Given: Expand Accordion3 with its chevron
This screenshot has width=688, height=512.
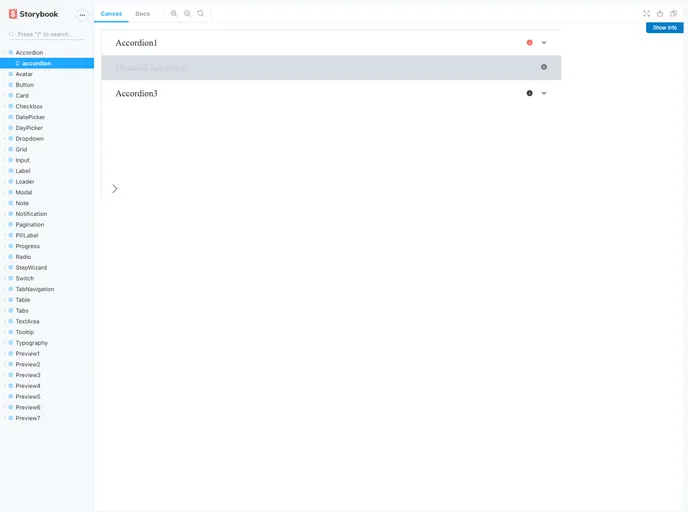Looking at the screenshot, I should (x=544, y=93).
